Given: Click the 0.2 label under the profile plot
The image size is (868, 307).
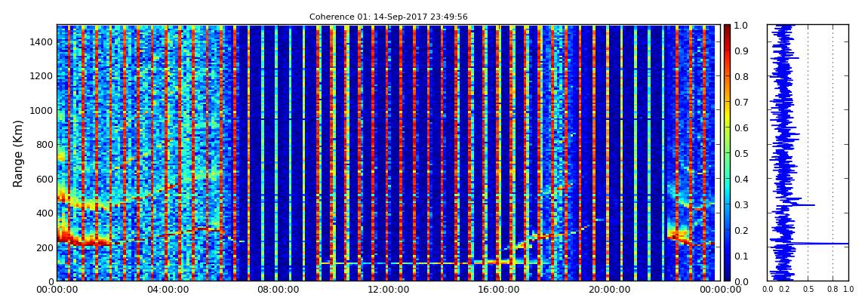Looking at the screenshot, I should [x=784, y=290].
